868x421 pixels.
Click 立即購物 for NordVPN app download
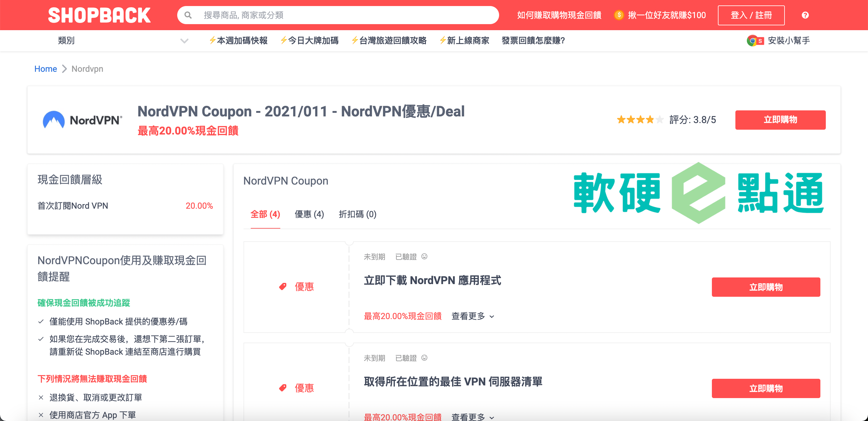click(x=766, y=287)
